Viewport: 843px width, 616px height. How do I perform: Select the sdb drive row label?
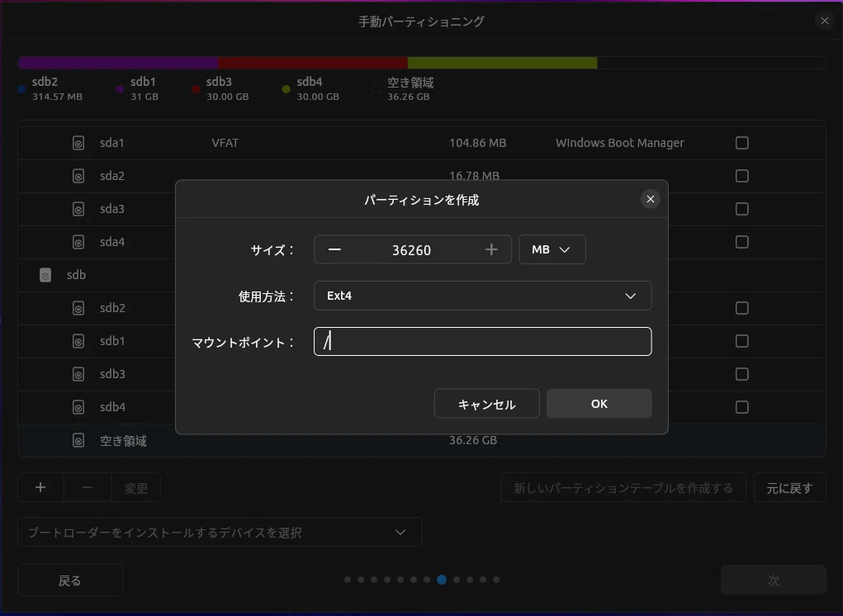click(76, 275)
